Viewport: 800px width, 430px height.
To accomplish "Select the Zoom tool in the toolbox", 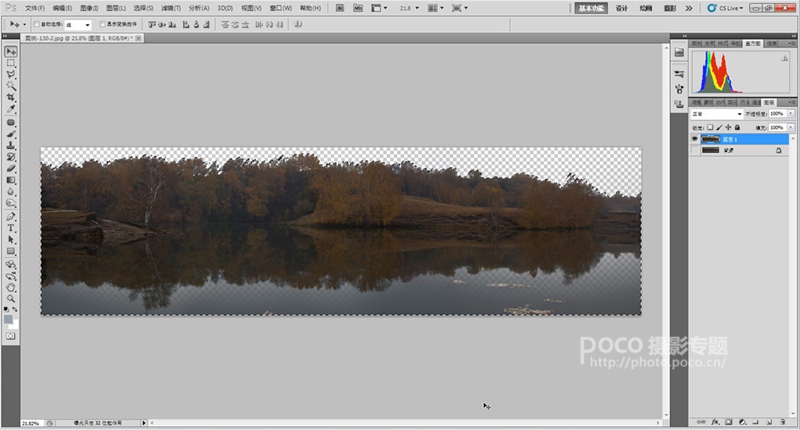I will point(11,298).
